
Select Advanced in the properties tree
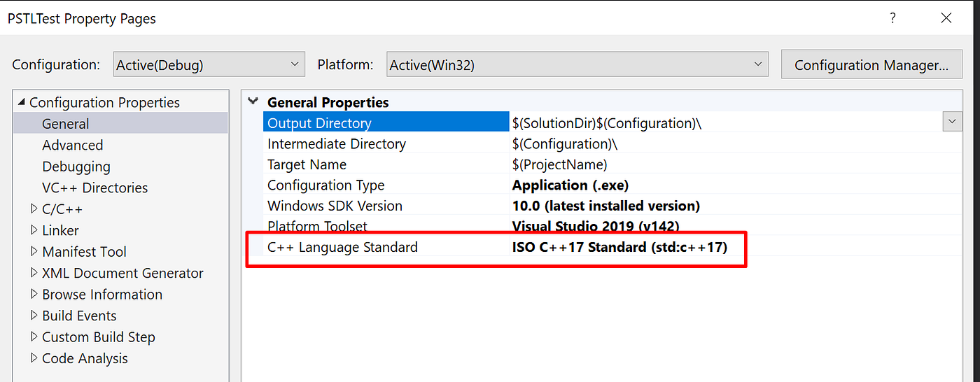pyautogui.click(x=73, y=145)
